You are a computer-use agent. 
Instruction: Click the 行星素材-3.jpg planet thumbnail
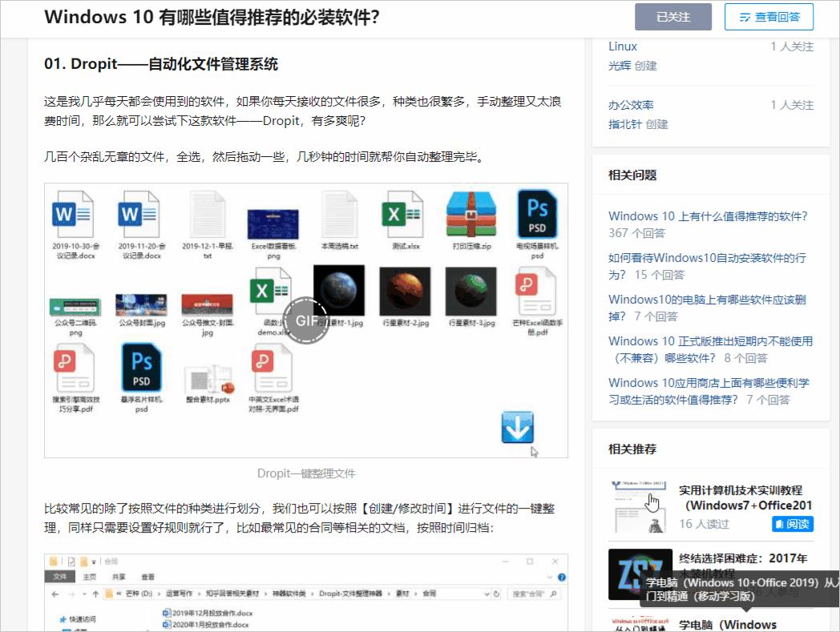tap(470, 292)
